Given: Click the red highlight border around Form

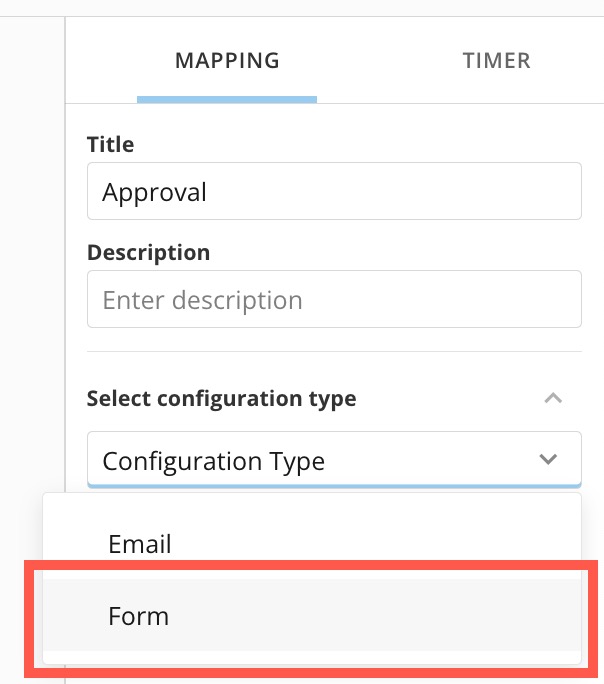Looking at the screenshot, I should click(x=312, y=567).
